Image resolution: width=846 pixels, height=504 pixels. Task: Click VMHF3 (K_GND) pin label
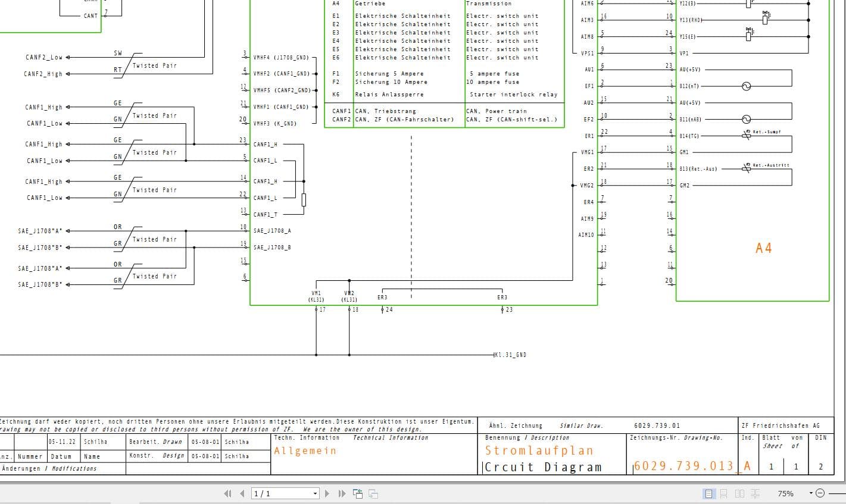275,124
